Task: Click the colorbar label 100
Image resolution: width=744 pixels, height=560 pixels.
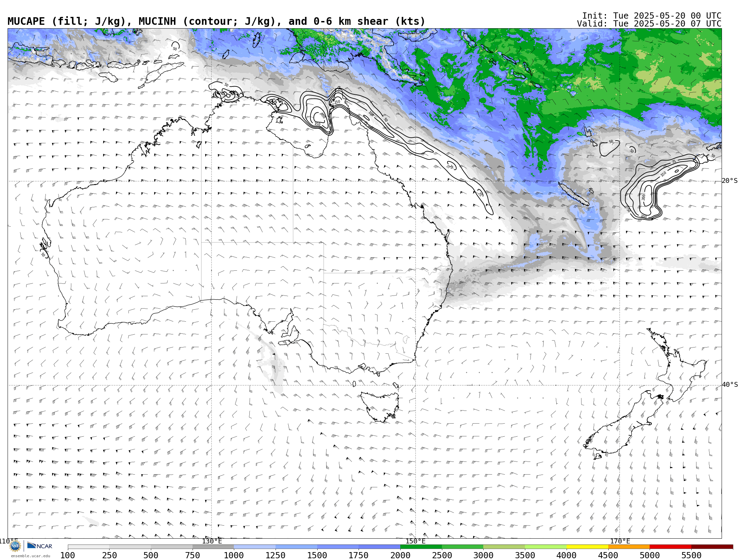Action: (68, 556)
